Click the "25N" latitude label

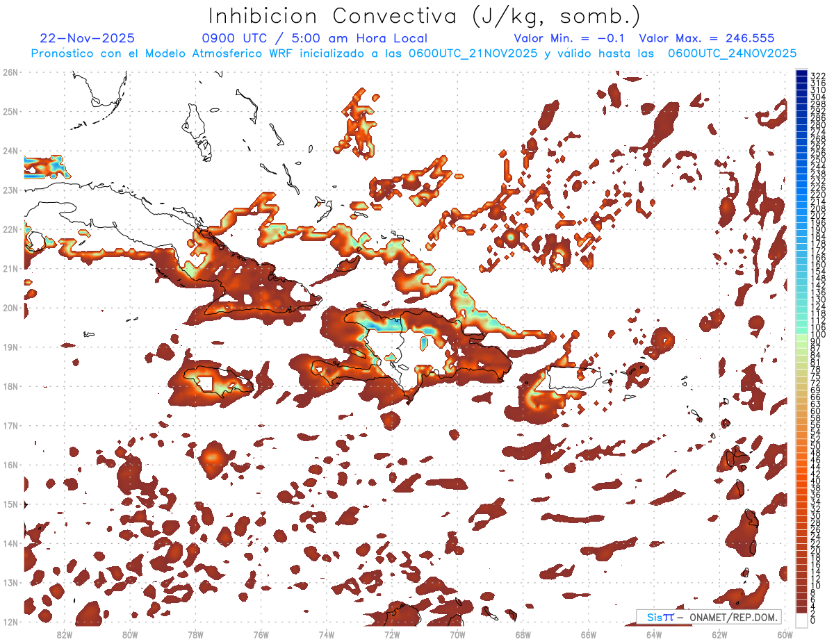(10, 111)
